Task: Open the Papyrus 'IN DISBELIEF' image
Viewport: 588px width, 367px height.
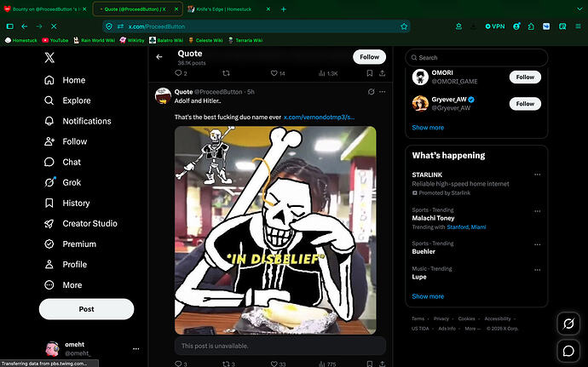Action: point(275,230)
